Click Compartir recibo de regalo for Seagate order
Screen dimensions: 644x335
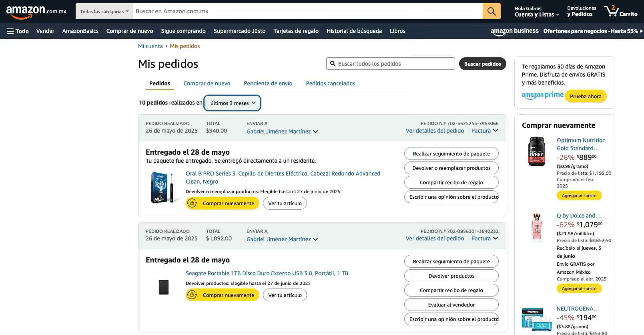click(451, 290)
